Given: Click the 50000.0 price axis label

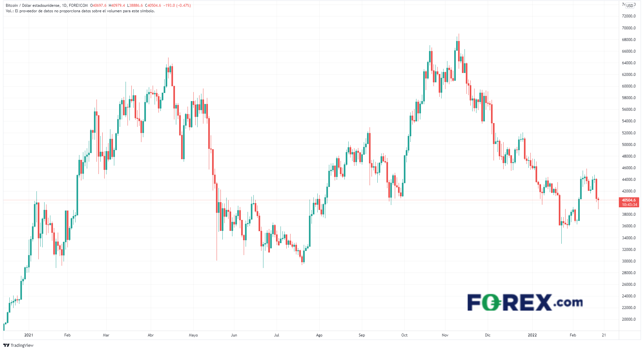Looking at the screenshot, I should pos(629,145).
